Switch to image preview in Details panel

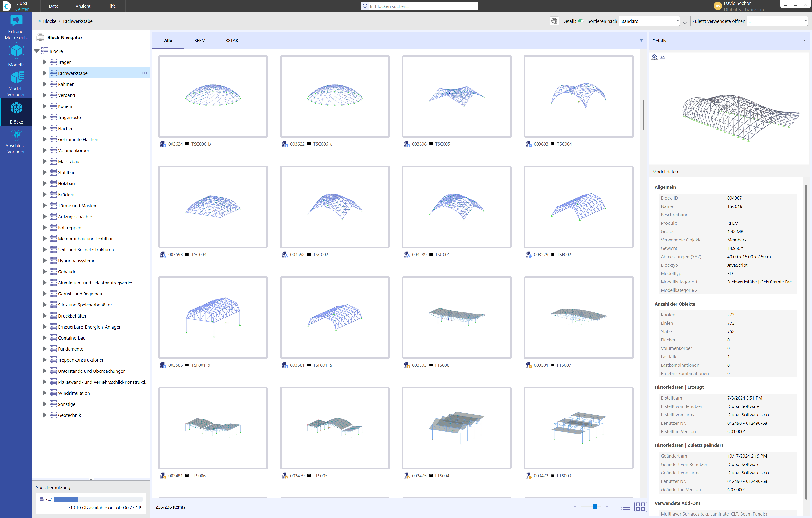coord(663,57)
